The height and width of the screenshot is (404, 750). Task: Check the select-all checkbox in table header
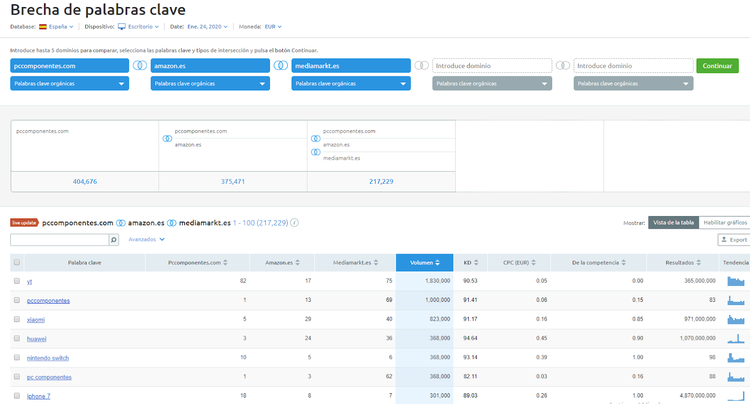tap(17, 262)
